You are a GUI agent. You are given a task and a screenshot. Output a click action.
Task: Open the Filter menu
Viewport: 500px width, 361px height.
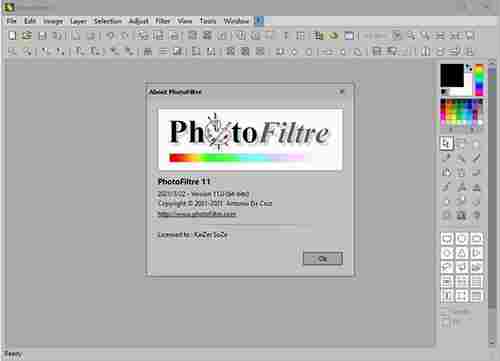point(163,21)
